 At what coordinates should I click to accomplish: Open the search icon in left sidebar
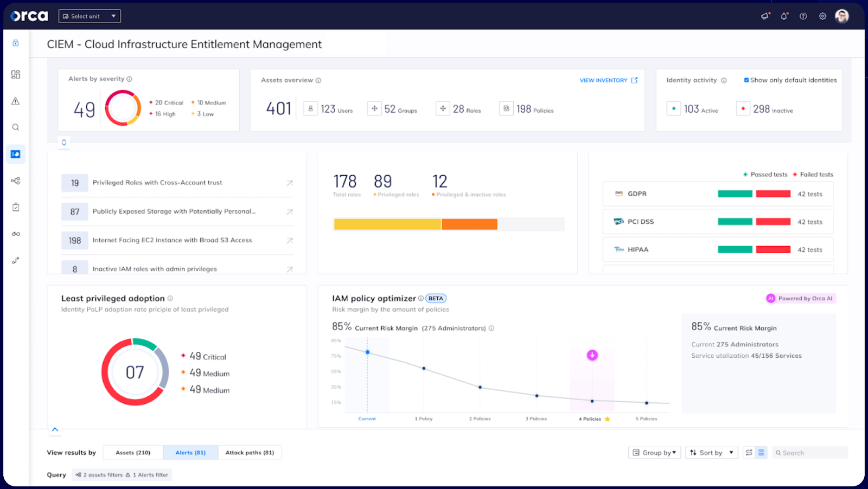(x=16, y=127)
